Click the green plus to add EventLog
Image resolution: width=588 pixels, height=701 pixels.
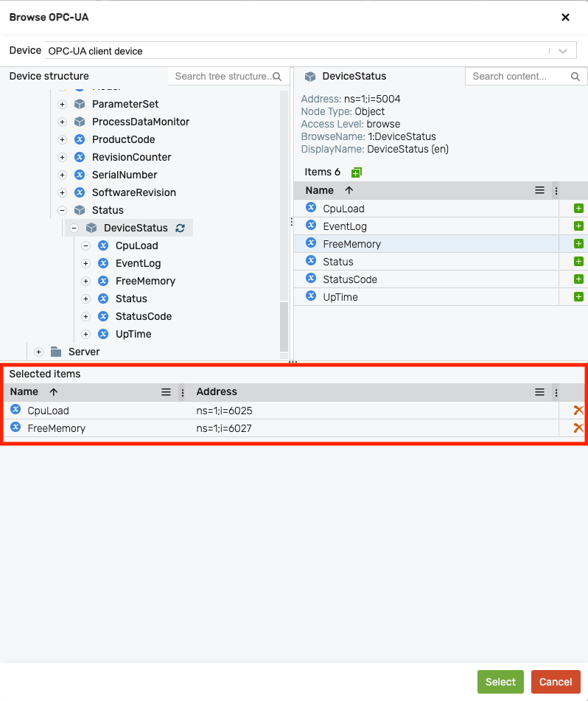pyautogui.click(x=579, y=226)
